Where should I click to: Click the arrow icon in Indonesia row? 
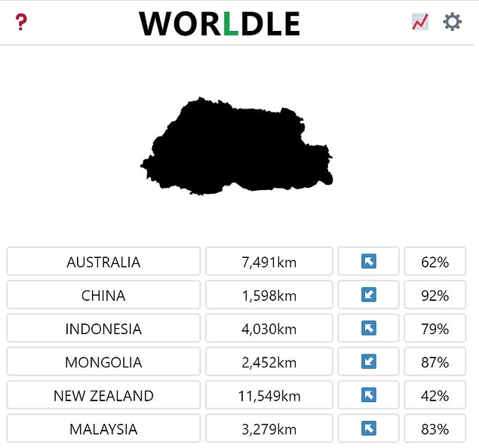(369, 328)
